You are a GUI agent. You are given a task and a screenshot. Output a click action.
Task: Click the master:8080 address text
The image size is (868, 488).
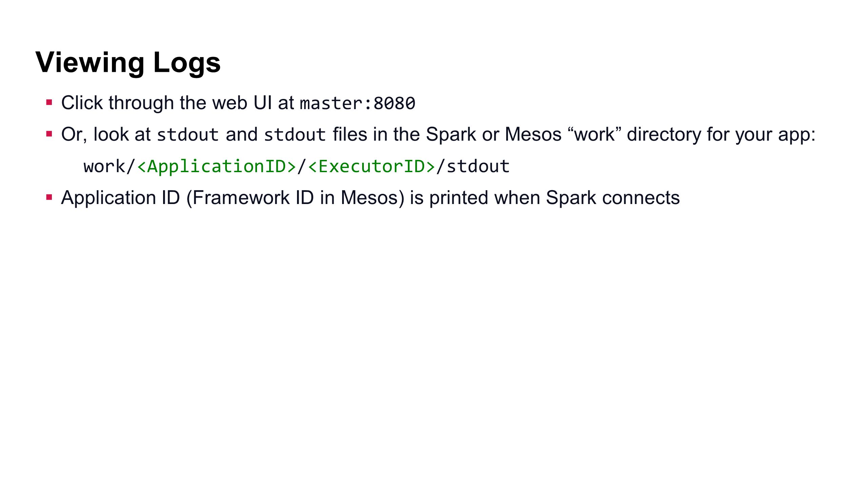(x=358, y=103)
